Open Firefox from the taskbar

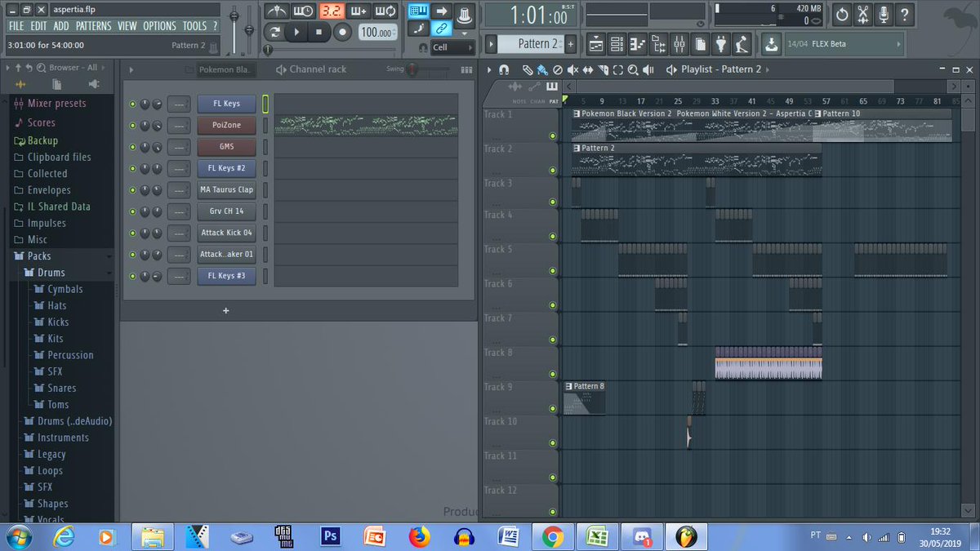click(x=419, y=537)
